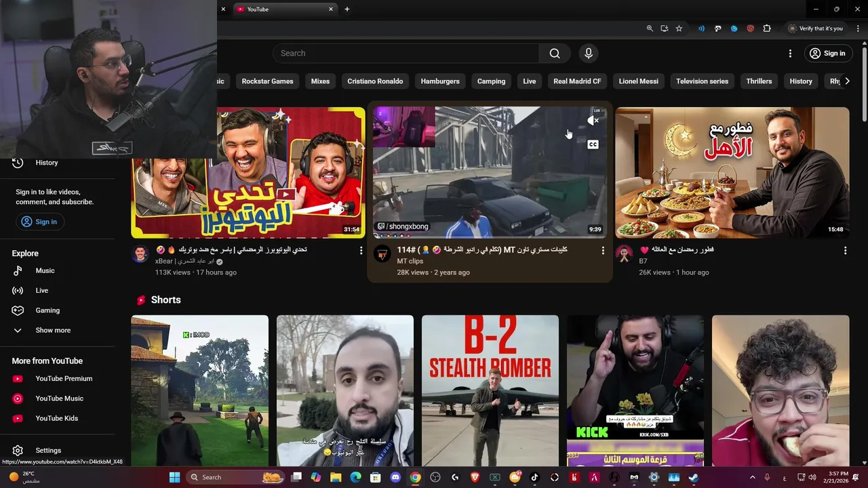Screen dimensions: 868x488
Task: Open B7 channel avatar
Action: [x=624, y=254]
